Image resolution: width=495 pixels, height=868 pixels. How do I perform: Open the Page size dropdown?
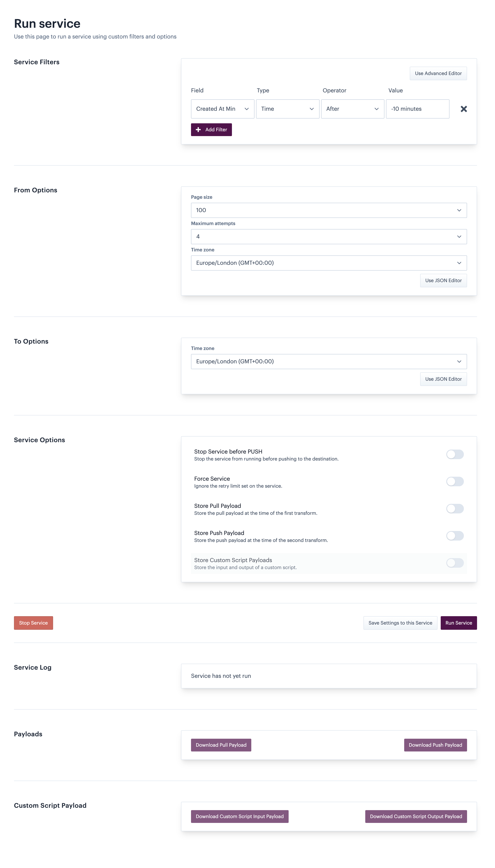328,210
